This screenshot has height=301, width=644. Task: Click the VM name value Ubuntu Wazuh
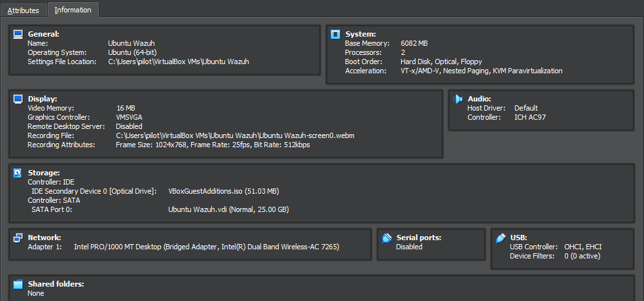[x=132, y=43]
